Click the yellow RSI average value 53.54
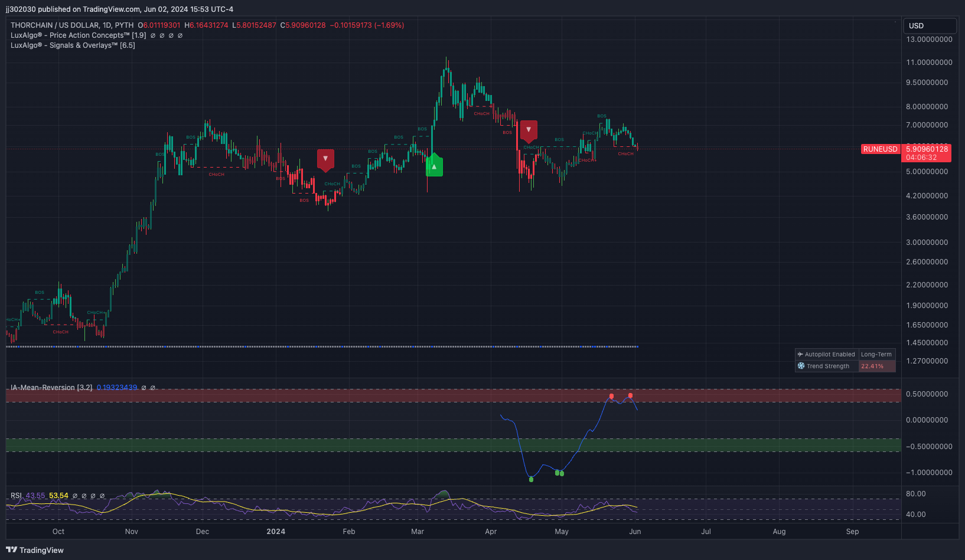This screenshot has height=560, width=965. pos(58,496)
